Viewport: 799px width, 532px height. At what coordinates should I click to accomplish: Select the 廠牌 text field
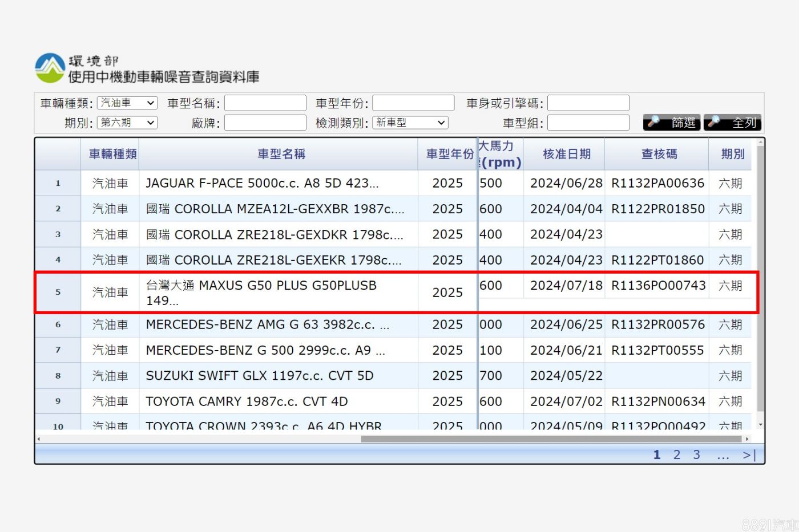pyautogui.click(x=265, y=123)
